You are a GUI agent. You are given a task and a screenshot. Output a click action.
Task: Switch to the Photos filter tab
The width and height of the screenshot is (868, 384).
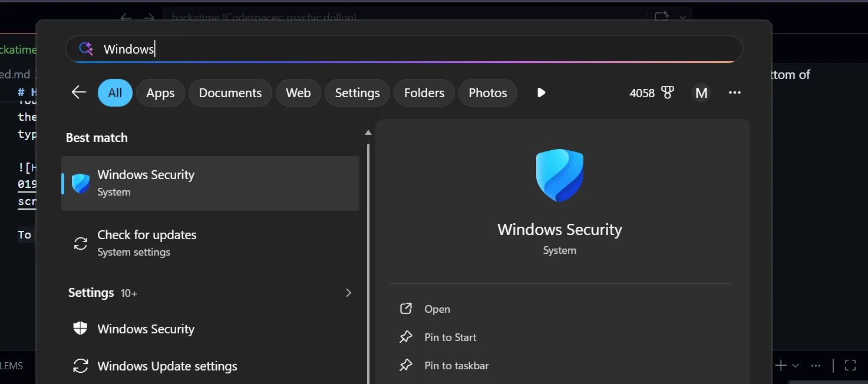click(x=488, y=92)
